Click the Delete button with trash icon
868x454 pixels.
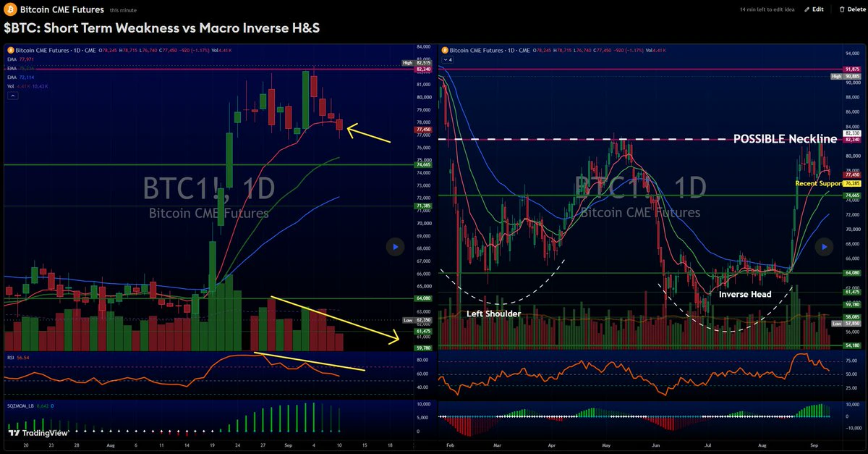tap(851, 10)
